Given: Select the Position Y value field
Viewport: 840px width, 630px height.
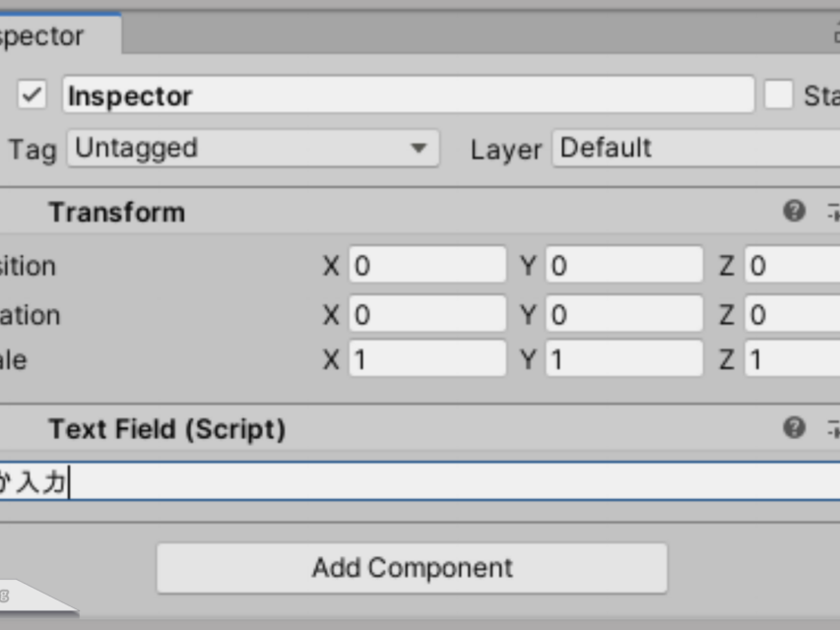Looking at the screenshot, I should click(x=624, y=265).
